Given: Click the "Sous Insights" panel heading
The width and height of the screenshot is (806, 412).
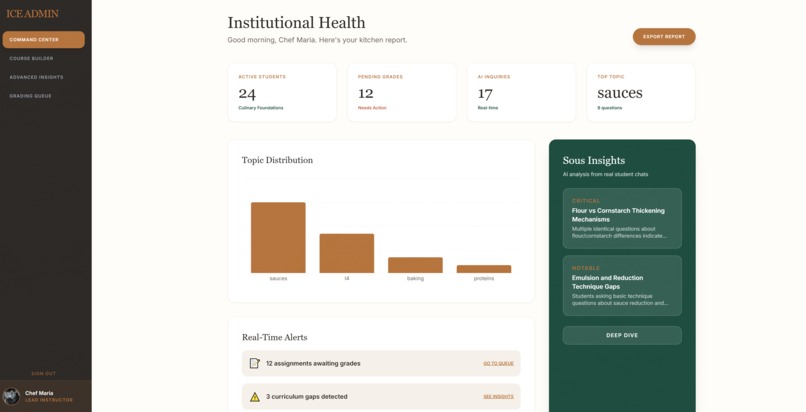Looking at the screenshot, I should (x=594, y=160).
